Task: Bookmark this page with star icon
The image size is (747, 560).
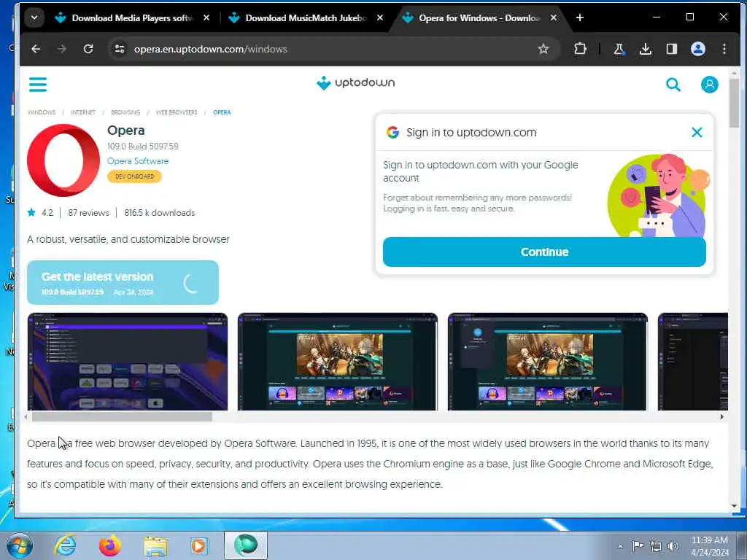Action: [543, 49]
